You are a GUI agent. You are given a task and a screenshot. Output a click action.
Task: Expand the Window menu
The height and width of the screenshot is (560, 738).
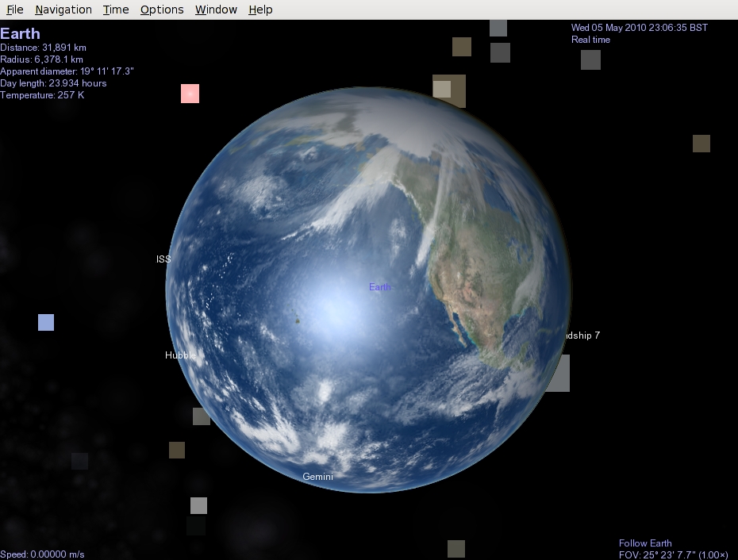[x=216, y=10]
